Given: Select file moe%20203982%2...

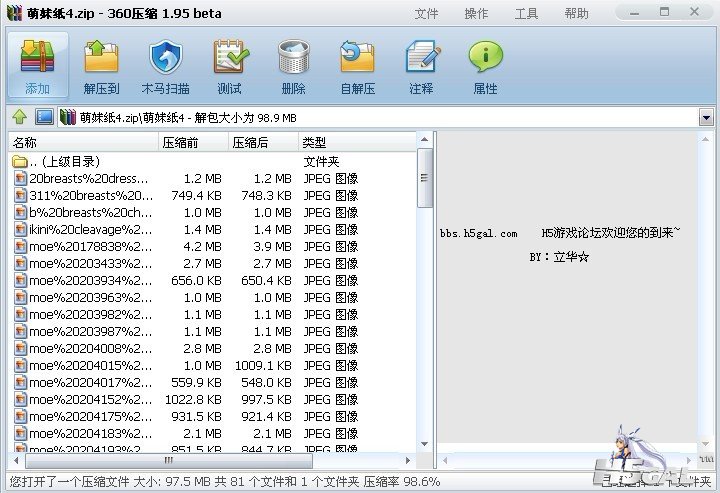Looking at the screenshot, I should pos(90,314).
